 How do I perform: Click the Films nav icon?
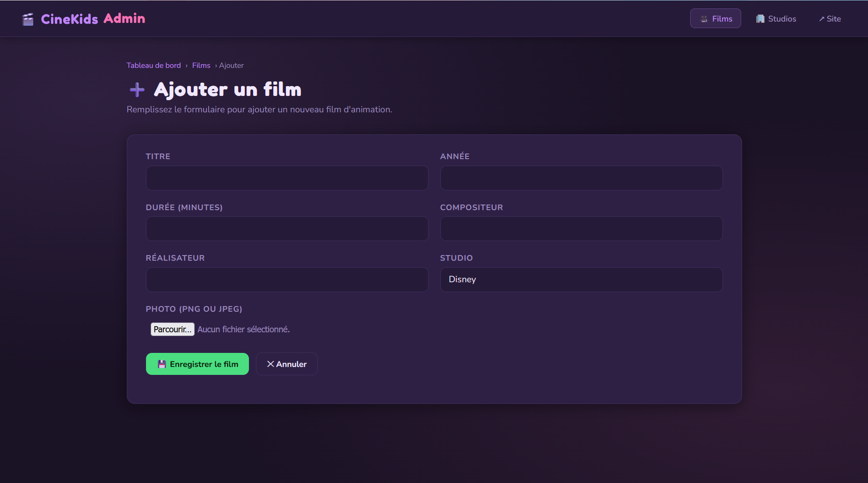coord(704,19)
